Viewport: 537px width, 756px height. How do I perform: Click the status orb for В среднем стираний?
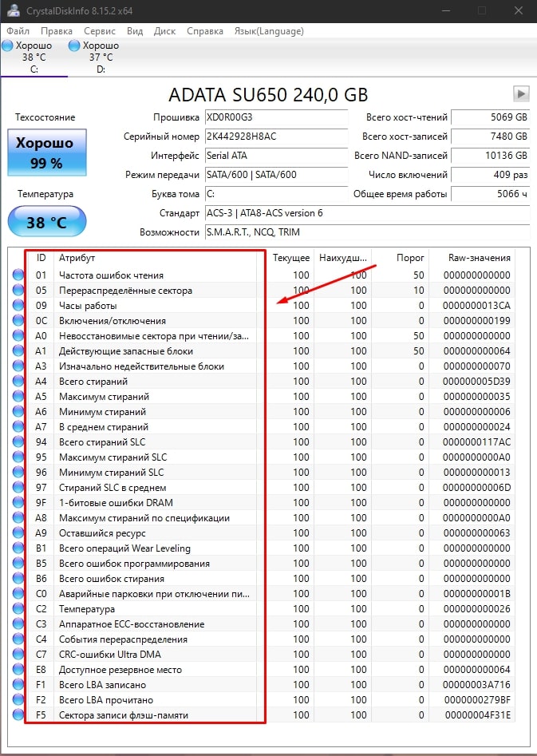coord(18,426)
